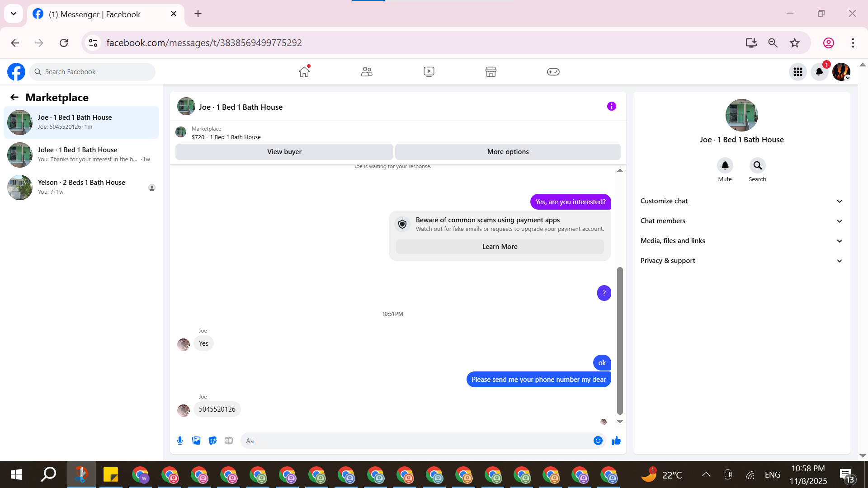
Task: Mute this conversation
Action: 725,166
